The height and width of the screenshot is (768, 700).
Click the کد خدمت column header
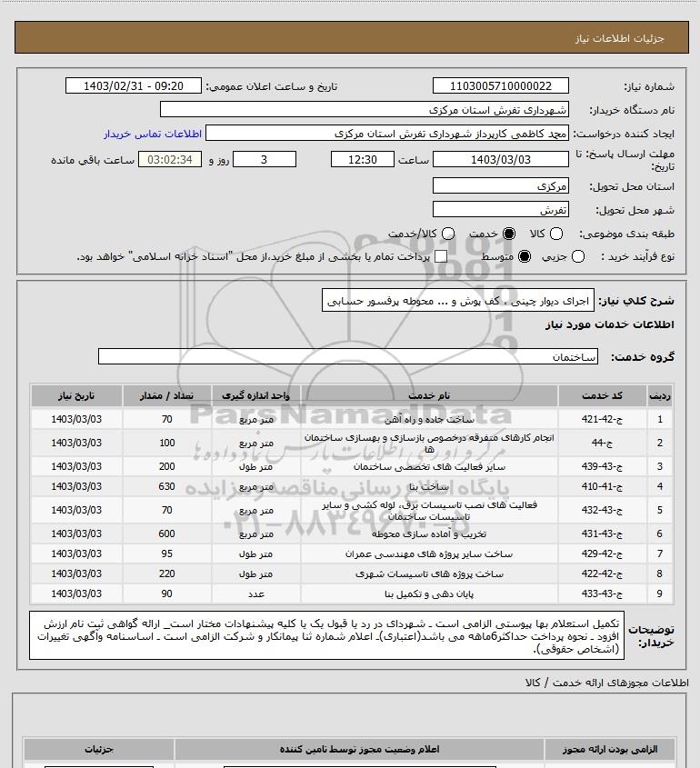[602, 395]
